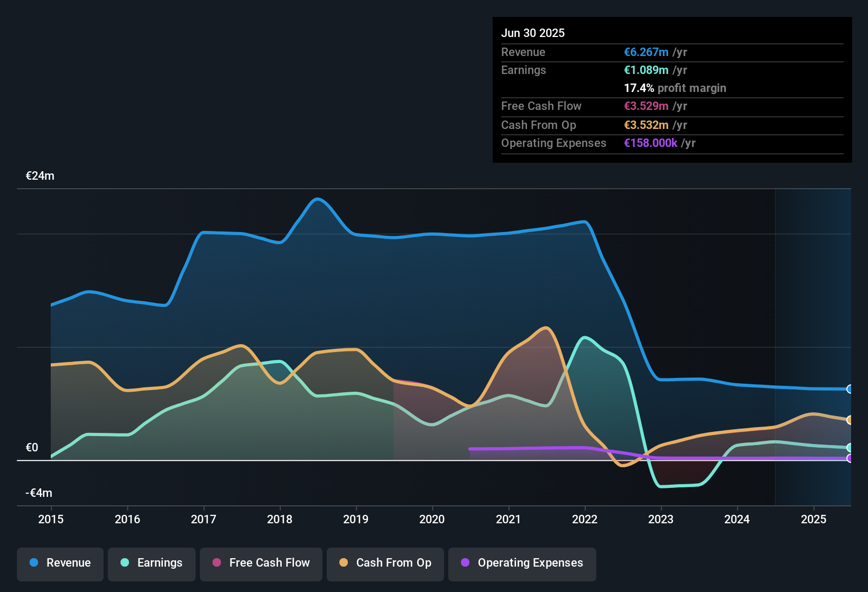This screenshot has width=868, height=592.
Task: Click the teal Earnings legend dot
Action: tap(125, 562)
